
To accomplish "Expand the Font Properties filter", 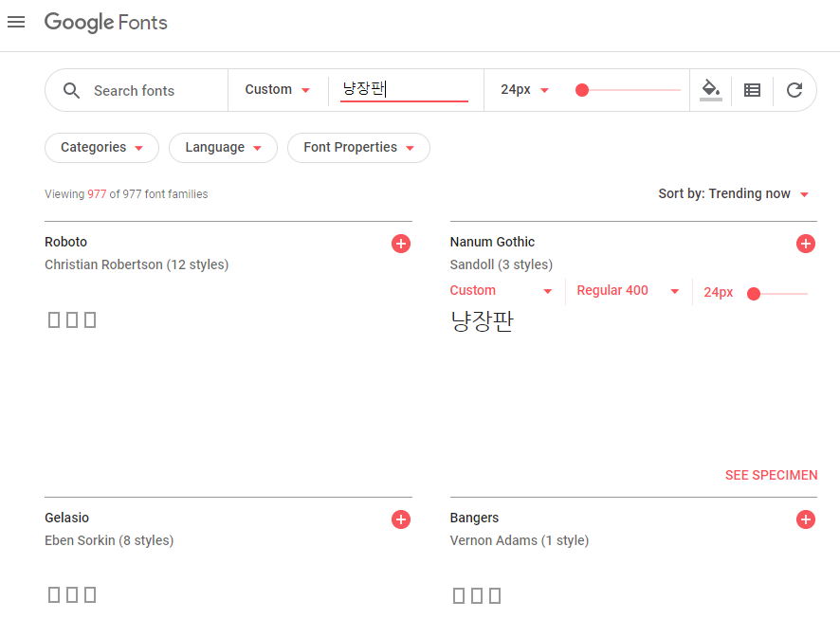I will point(359,148).
